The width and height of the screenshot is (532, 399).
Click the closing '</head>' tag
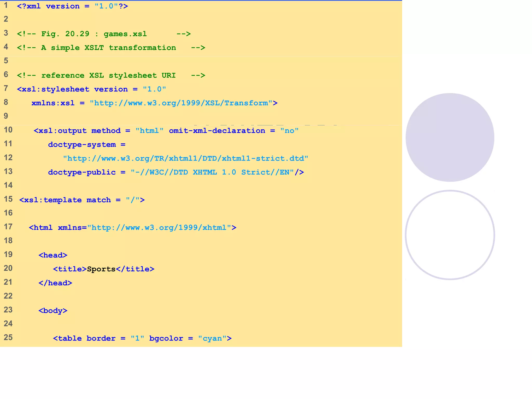pyautogui.click(x=55, y=283)
